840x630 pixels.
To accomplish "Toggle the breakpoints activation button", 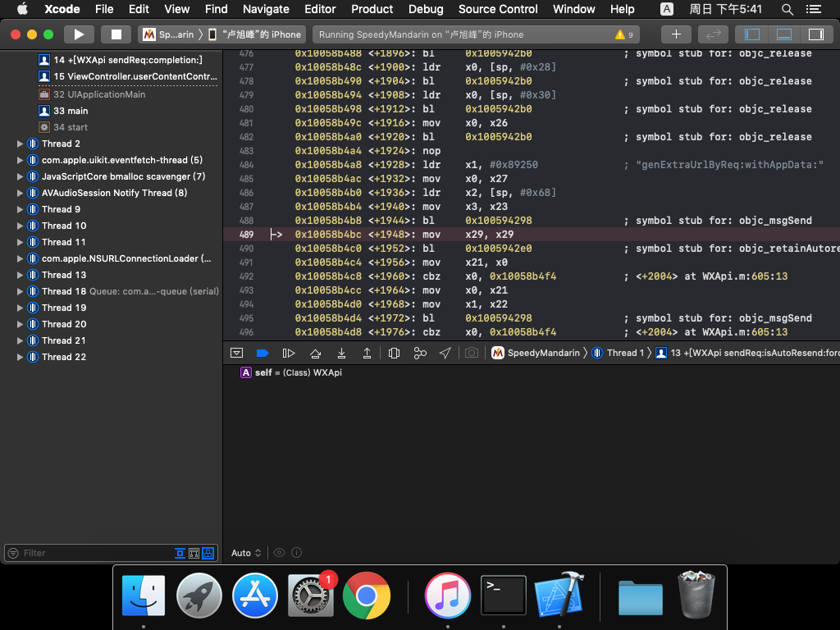I will [x=262, y=353].
